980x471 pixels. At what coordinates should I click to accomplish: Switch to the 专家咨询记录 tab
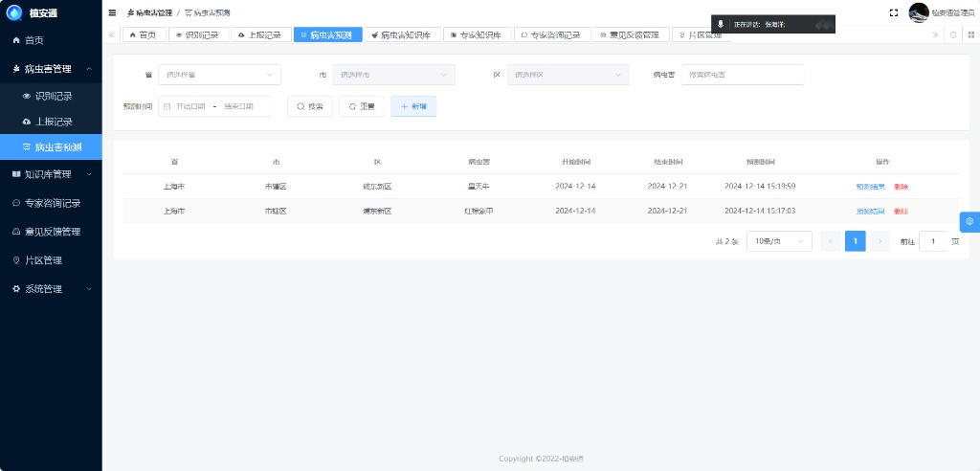point(552,35)
